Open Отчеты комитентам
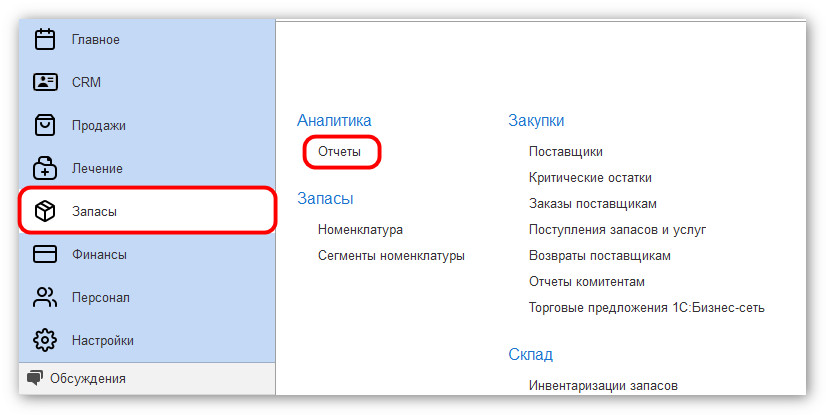 587,281
